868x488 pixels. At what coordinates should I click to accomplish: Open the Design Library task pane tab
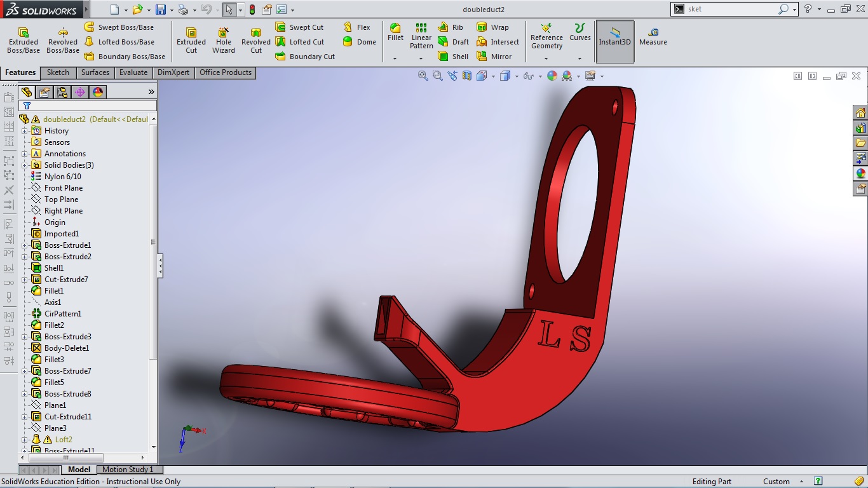(861, 128)
